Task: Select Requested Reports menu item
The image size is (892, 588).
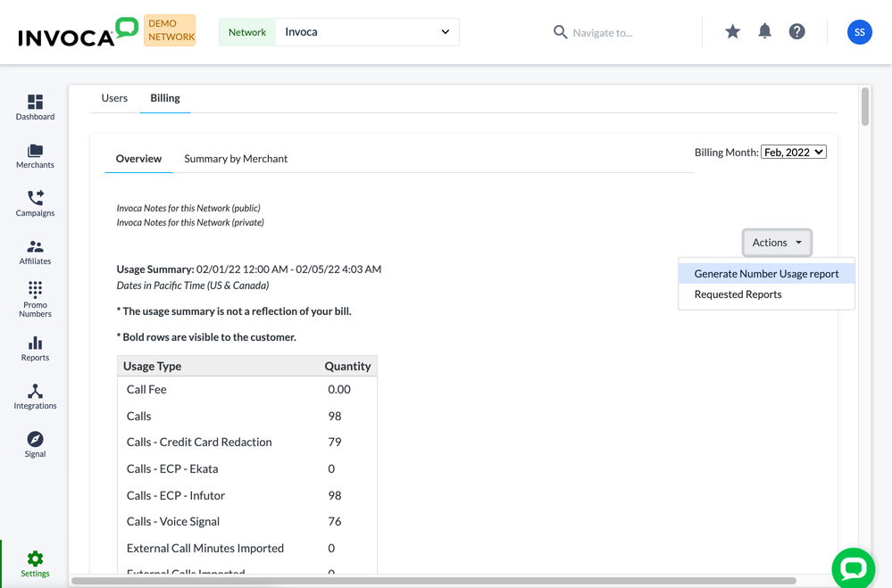Action: point(738,294)
